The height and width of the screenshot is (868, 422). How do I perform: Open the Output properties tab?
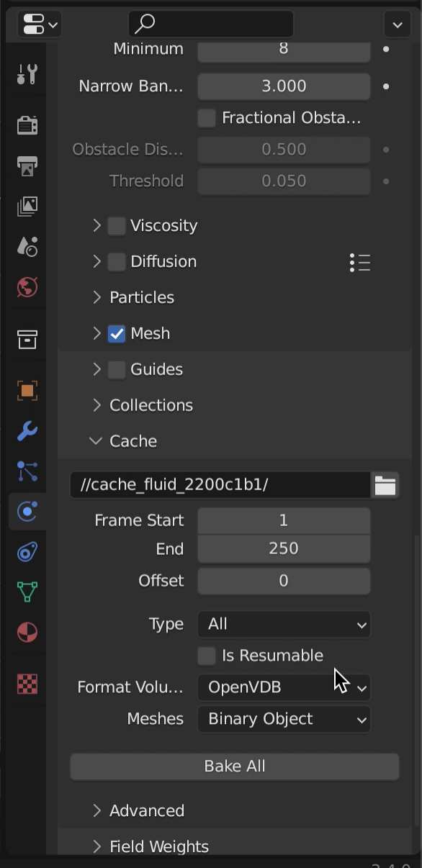pos(27,166)
